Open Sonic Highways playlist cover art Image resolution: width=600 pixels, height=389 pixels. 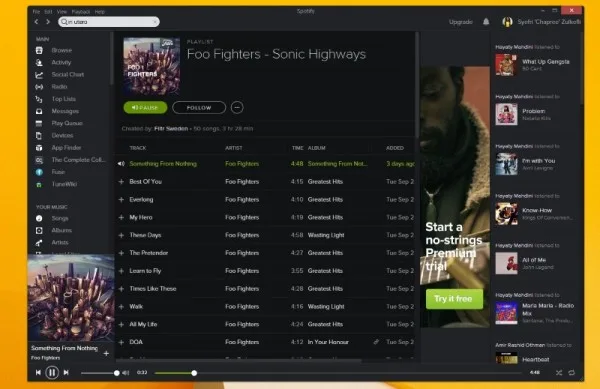tap(152, 66)
